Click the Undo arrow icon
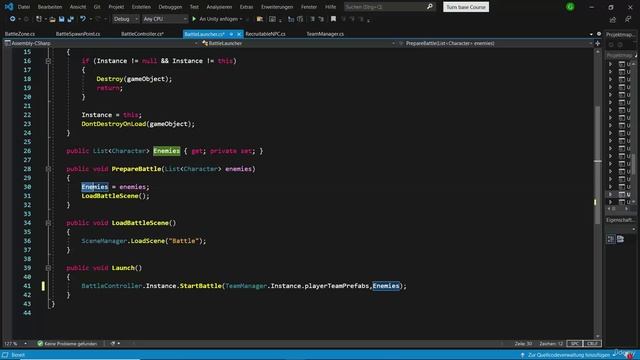 (x=83, y=19)
